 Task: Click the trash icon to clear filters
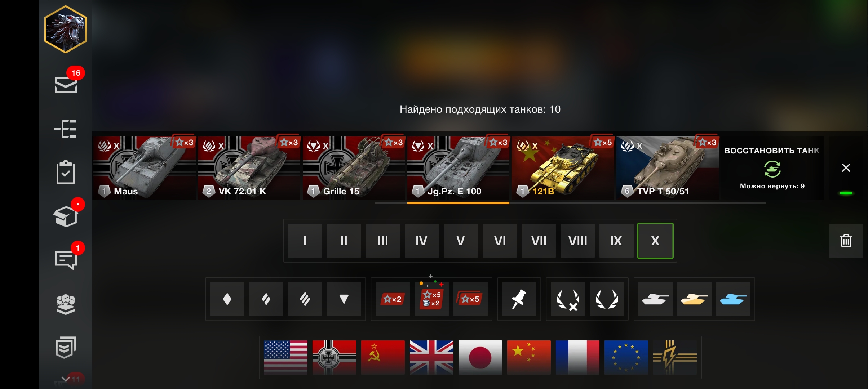tap(846, 241)
